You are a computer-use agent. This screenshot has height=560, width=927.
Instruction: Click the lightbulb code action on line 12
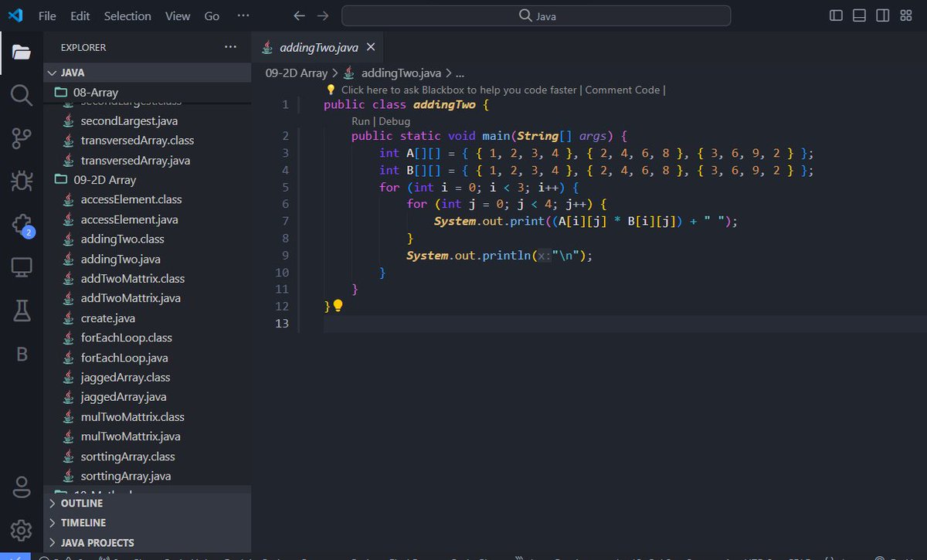tap(337, 306)
